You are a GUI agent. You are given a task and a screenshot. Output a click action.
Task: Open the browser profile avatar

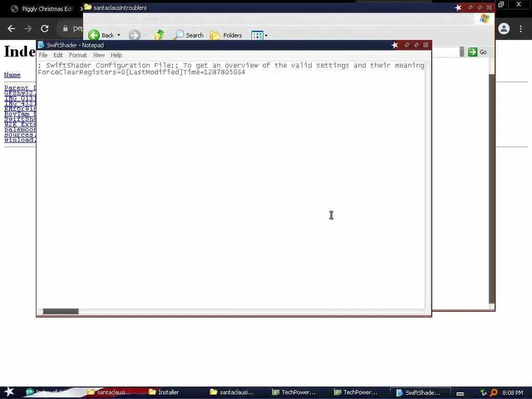504,29
